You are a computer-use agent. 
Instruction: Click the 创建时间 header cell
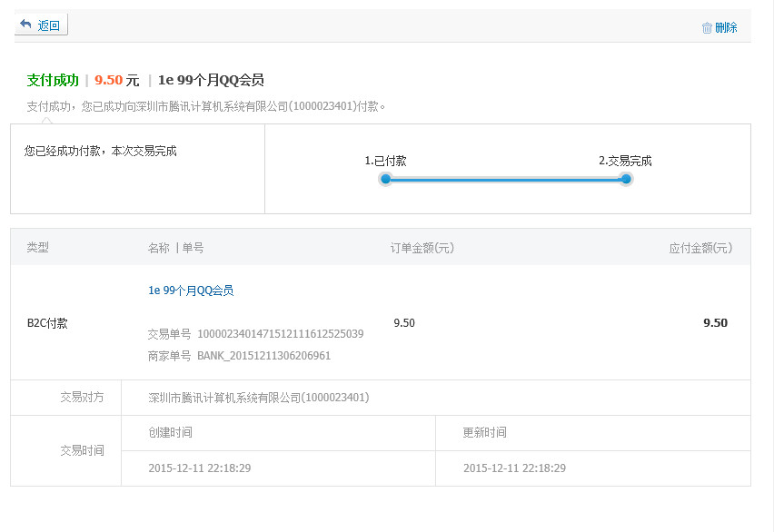point(170,433)
